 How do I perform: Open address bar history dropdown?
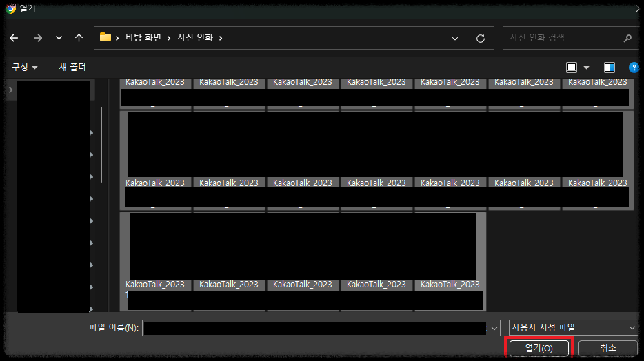pyautogui.click(x=454, y=38)
